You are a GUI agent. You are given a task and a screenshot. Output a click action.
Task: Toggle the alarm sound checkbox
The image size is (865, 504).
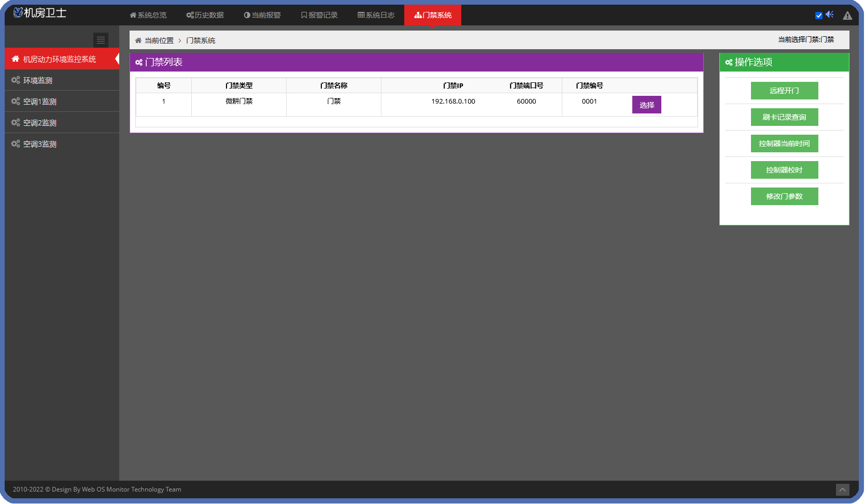[x=819, y=16]
